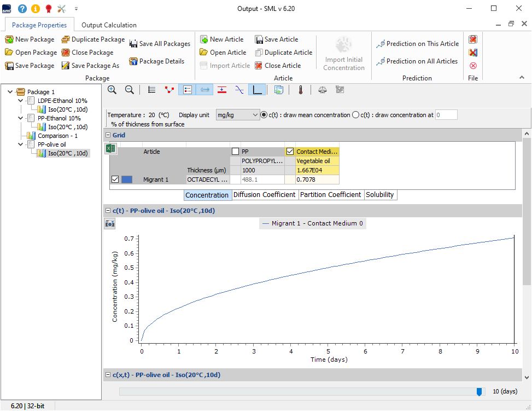Viewport: 532px width, 411px height.
Task: Click the camera snapshot icon above chart
Action: click(110, 223)
